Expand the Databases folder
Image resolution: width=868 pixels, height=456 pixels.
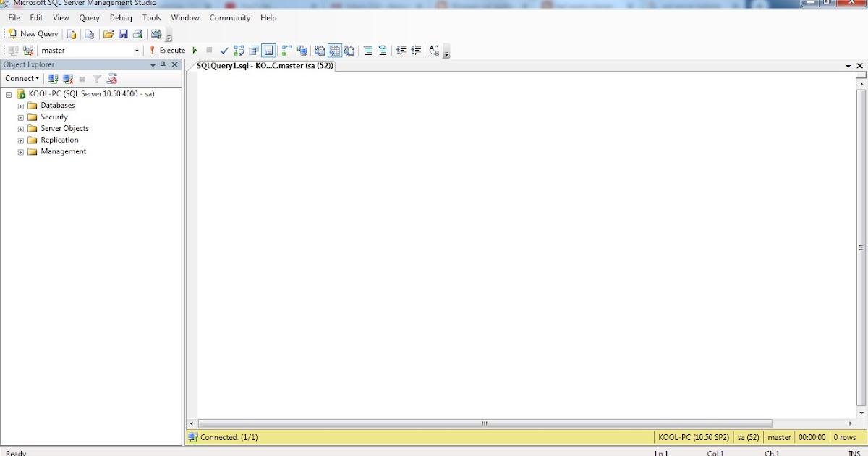(20, 105)
